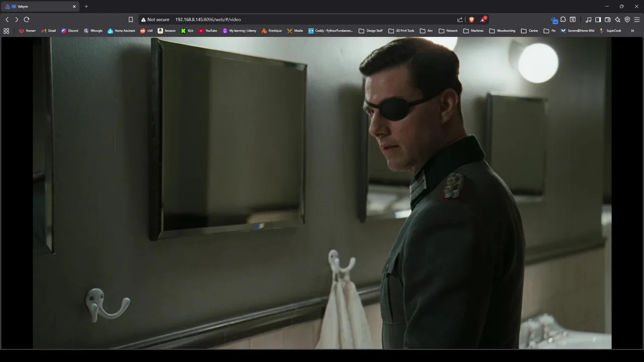Open the Home Assistant bookmark
This screenshot has height=362, width=644.
click(121, 31)
